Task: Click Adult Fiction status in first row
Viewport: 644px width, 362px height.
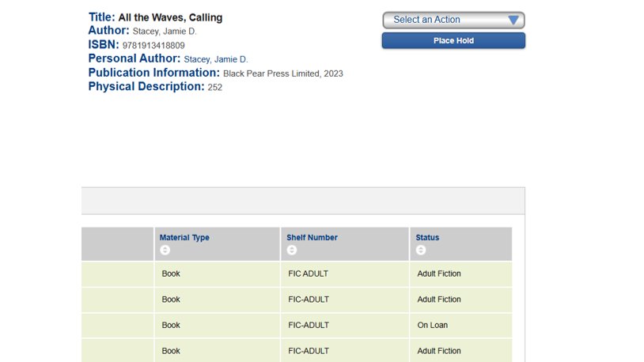Action: coord(439,273)
